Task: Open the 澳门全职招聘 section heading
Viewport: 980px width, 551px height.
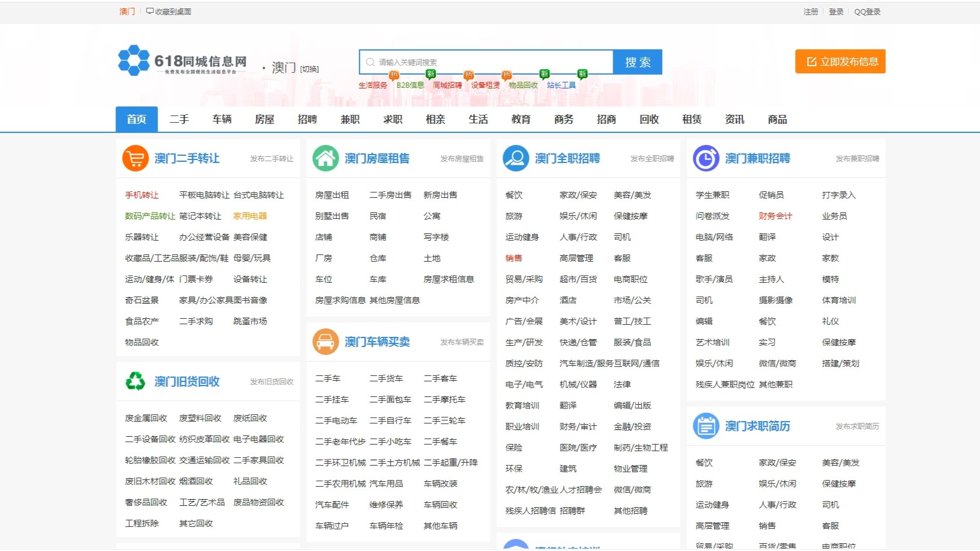Action: pos(568,158)
